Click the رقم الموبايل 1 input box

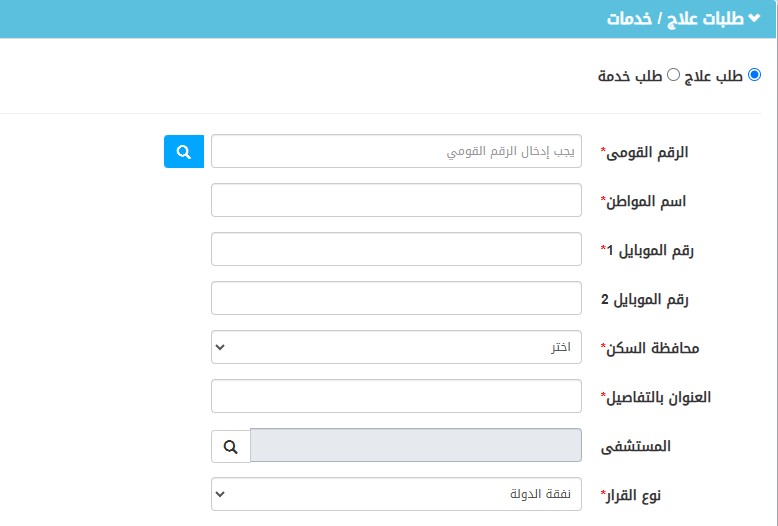tap(396, 249)
